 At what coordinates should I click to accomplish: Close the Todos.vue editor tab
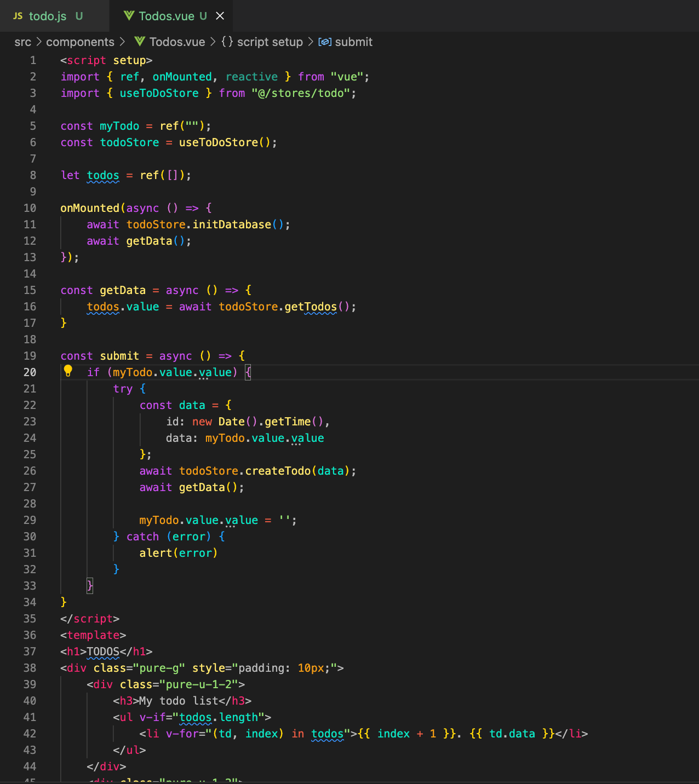(220, 16)
